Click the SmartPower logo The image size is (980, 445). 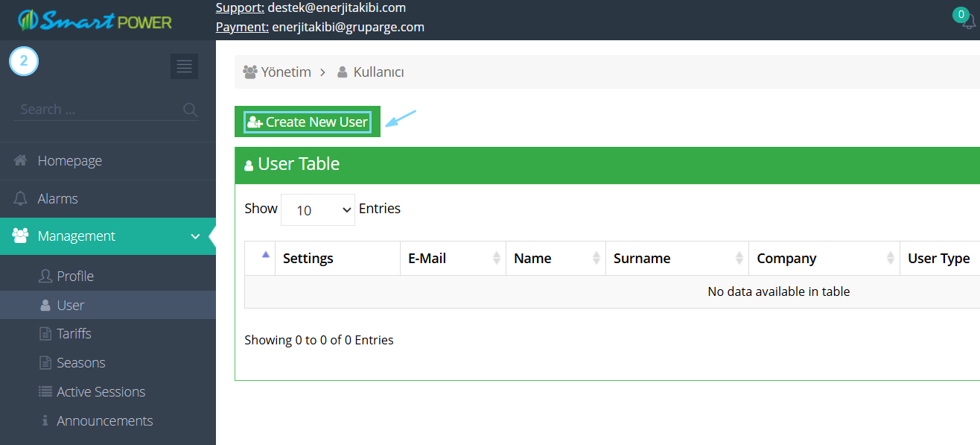(x=95, y=20)
